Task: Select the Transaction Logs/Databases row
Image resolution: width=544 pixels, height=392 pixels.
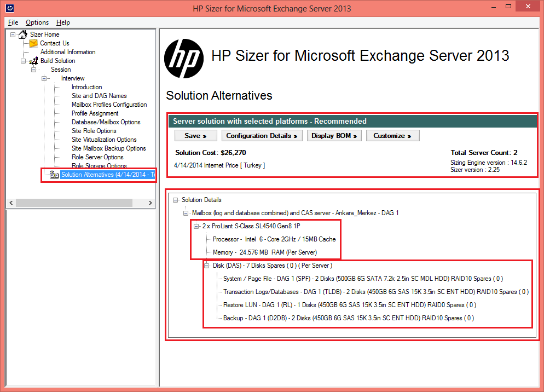Action: 376,292
